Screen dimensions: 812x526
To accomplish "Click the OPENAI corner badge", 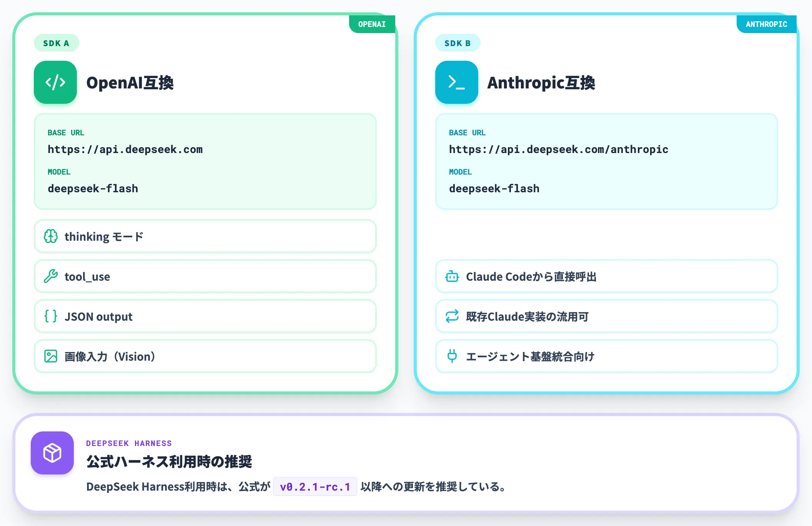I will click(372, 24).
